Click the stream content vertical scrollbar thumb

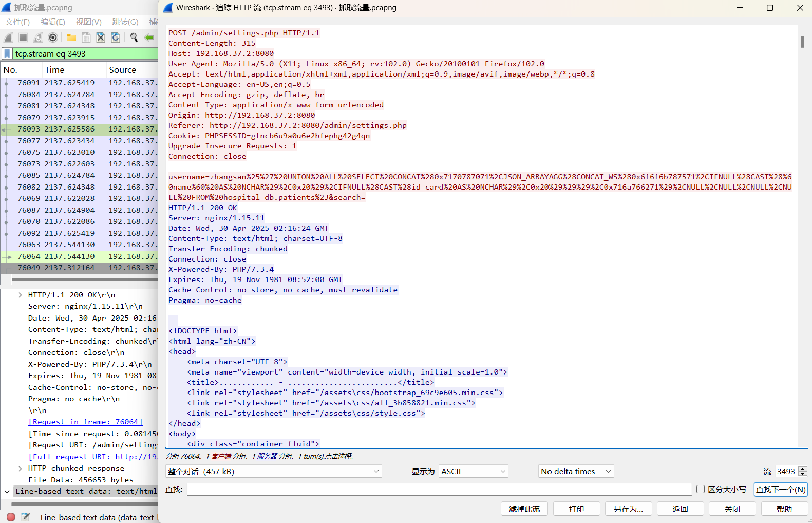point(803,42)
